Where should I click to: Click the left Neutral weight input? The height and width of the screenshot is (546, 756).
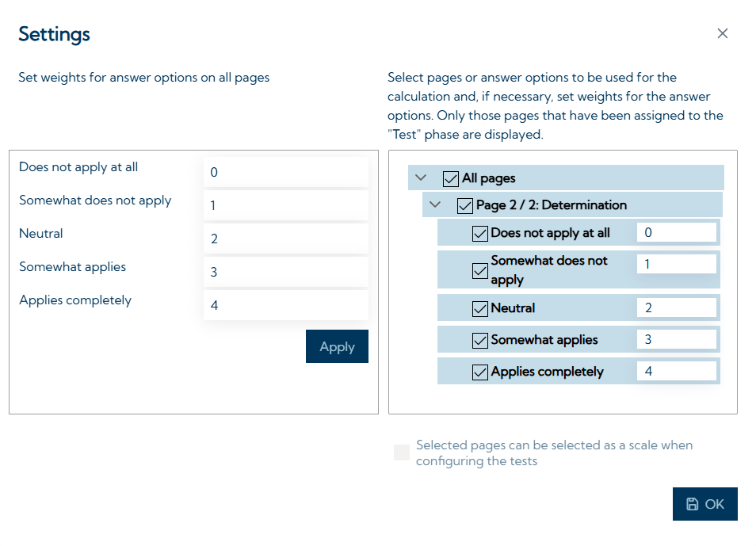click(285, 239)
